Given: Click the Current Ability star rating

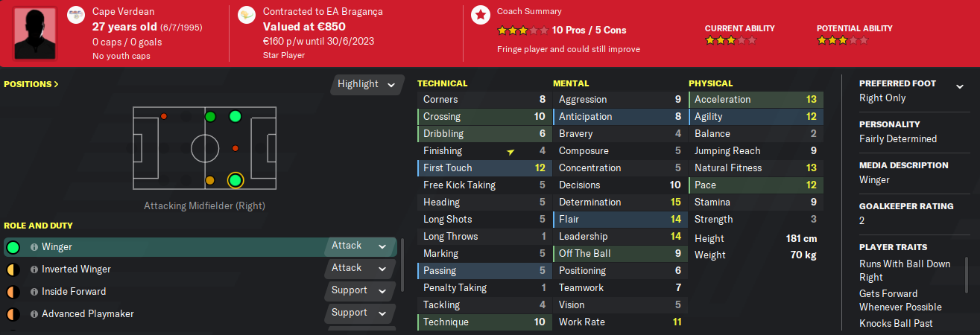Looking at the screenshot, I should coord(730,40).
